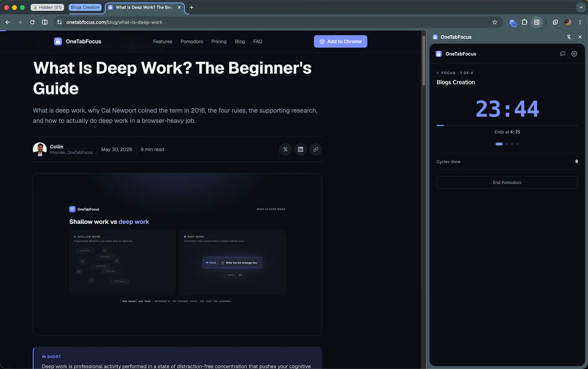Screen dimensions: 588x369
Task: Click the circular arrow icon beside the profile avatar
Action: (555, 22)
